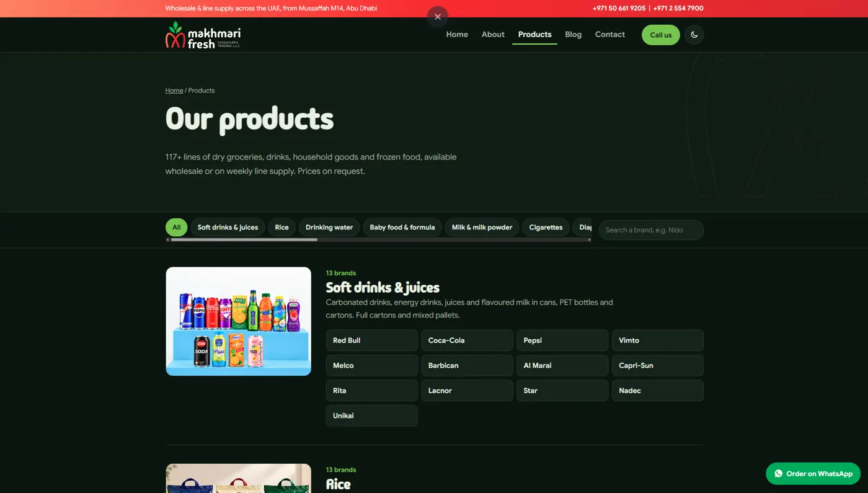This screenshot has height=493, width=868.
Task: Click the Makhmari Fresh logo
Action: tap(203, 35)
